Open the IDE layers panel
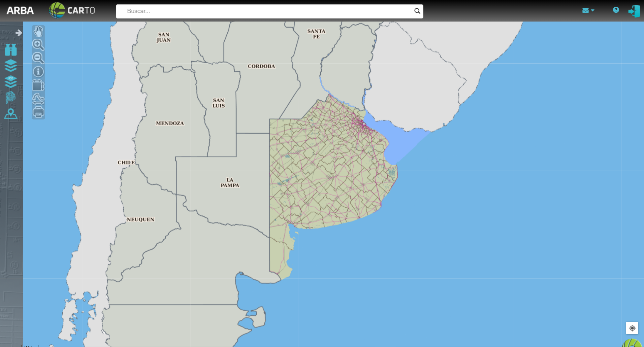Screen dimensions: 644x347 (11, 81)
